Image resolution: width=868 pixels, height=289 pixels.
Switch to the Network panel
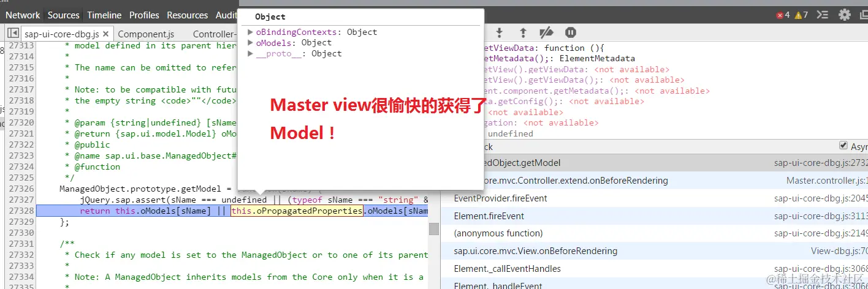pyautogui.click(x=23, y=15)
